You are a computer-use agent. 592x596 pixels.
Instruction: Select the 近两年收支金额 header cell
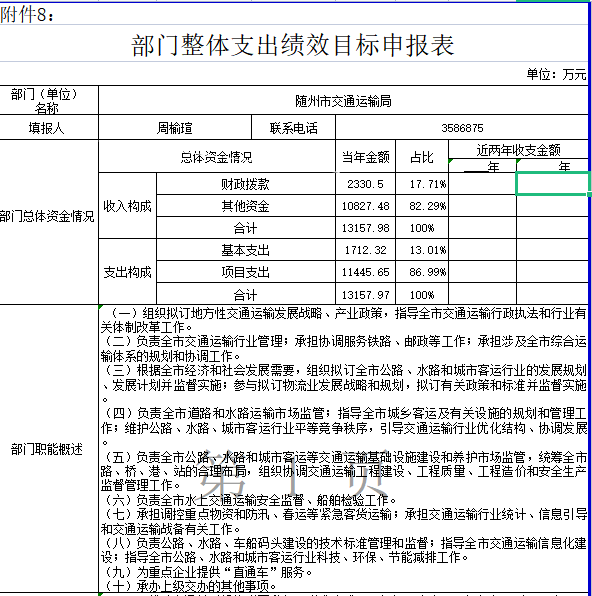[518, 149]
